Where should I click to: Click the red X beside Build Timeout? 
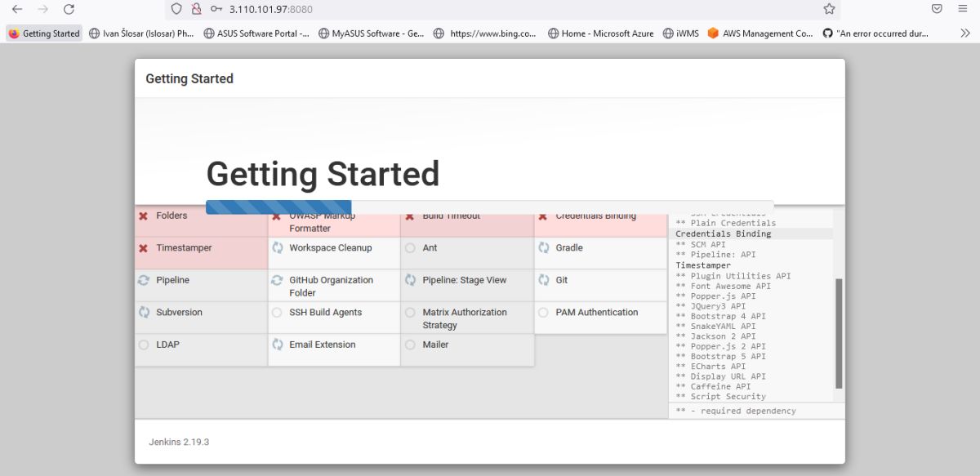(410, 216)
